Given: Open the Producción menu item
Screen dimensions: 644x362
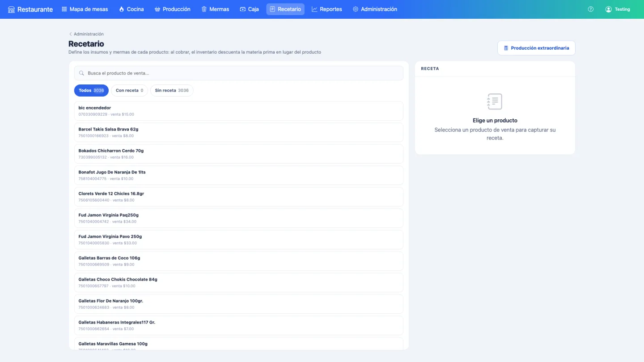Looking at the screenshot, I should point(173,9).
